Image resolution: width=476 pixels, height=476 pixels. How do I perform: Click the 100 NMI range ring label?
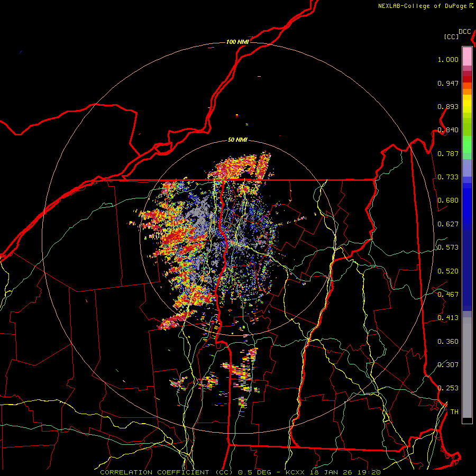point(237,42)
